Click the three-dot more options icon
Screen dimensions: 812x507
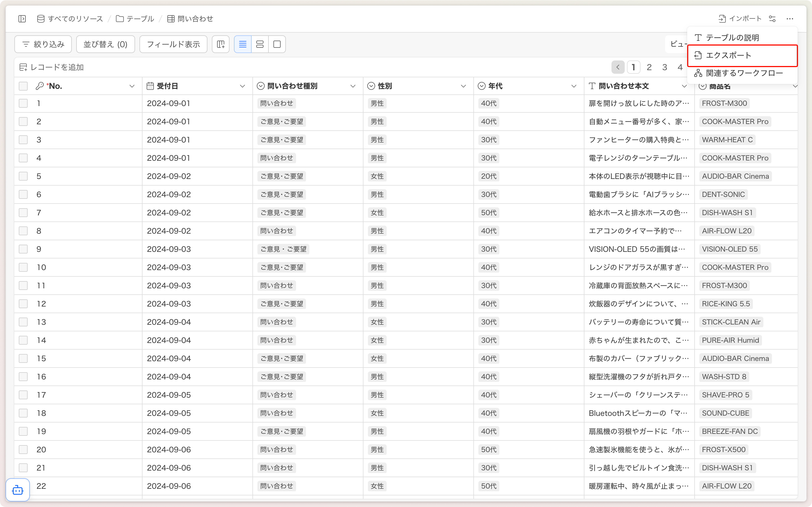pyautogui.click(x=790, y=19)
